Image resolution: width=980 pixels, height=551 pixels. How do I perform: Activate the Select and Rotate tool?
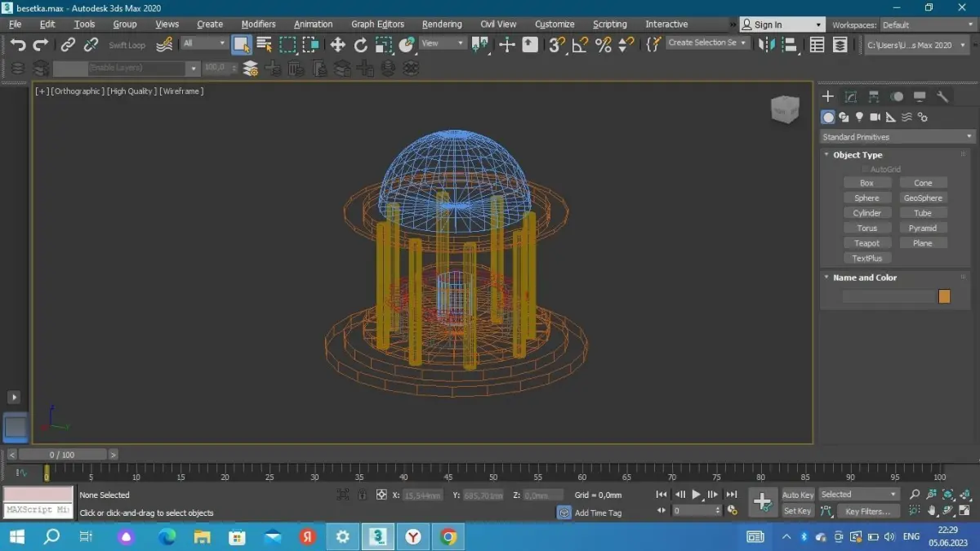[360, 45]
